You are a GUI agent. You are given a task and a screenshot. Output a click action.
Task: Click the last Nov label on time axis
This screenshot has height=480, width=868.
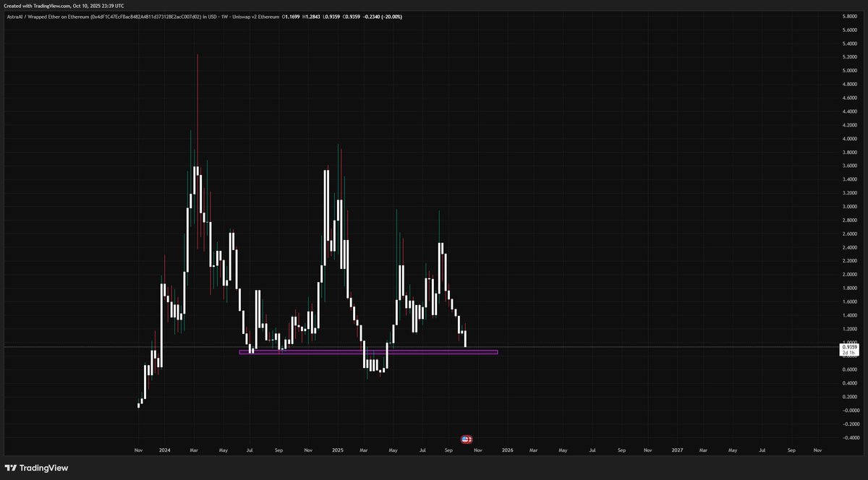[817, 450]
